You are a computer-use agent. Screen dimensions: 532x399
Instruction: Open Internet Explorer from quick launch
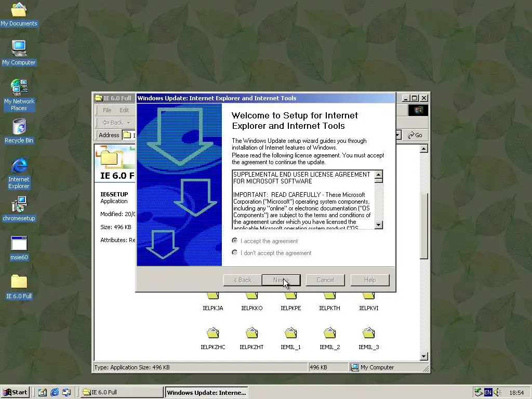(55, 392)
